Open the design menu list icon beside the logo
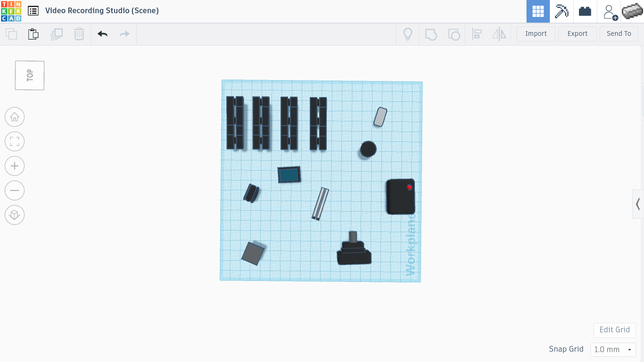The image size is (644, 362). [33, 10]
